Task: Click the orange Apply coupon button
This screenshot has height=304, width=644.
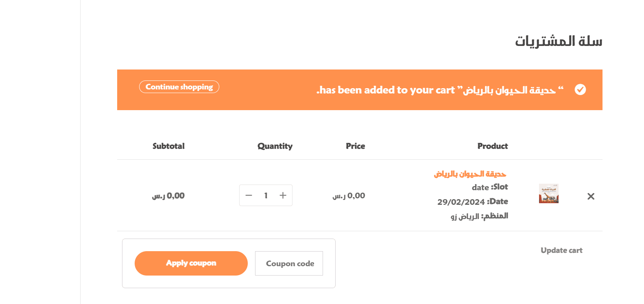Action: (x=191, y=263)
